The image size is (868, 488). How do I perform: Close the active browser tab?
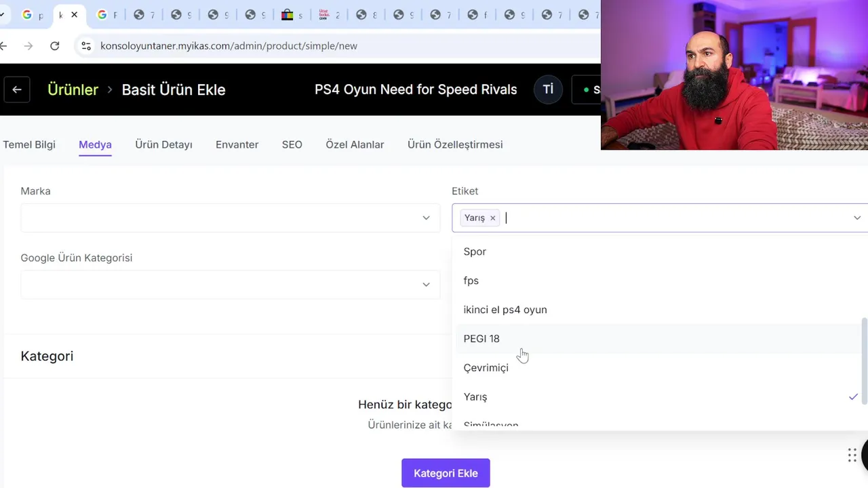(74, 14)
